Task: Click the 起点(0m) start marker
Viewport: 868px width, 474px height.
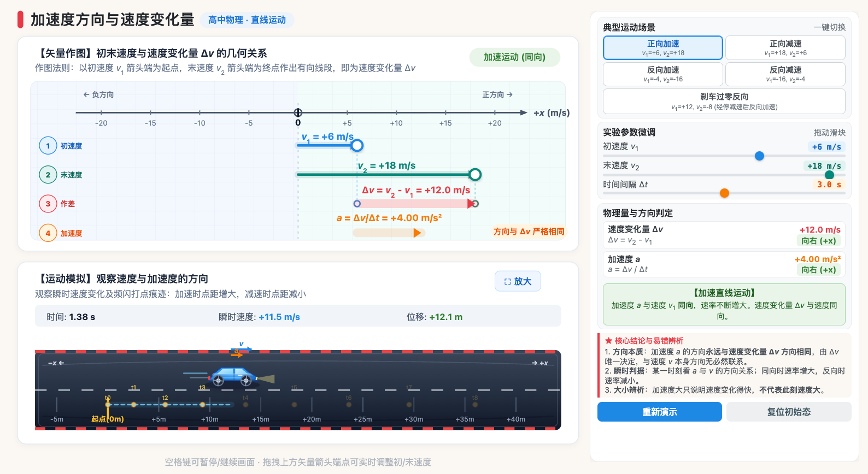Action: click(x=108, y=419)
